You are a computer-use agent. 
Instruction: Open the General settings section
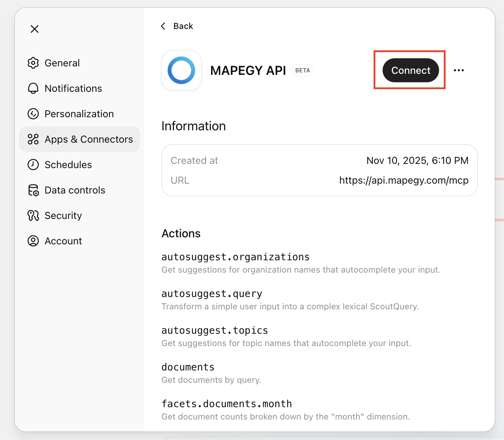[80, 63]
